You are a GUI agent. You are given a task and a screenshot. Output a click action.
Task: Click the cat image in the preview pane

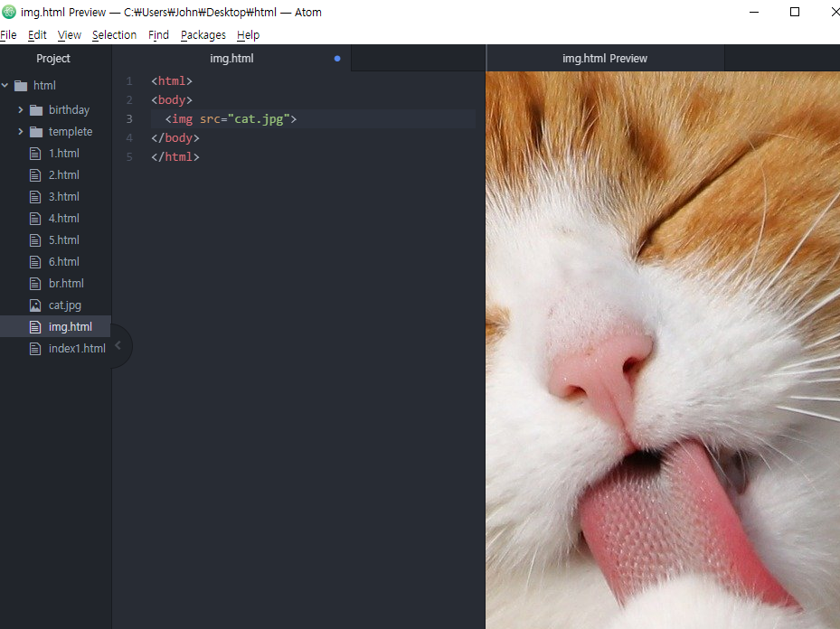click(663, 350)
